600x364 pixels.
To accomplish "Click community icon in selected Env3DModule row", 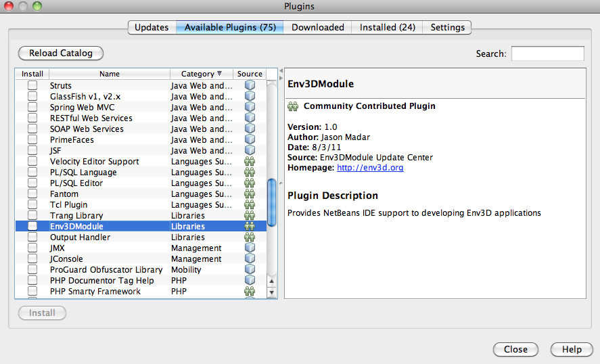I will coord(250,226).
